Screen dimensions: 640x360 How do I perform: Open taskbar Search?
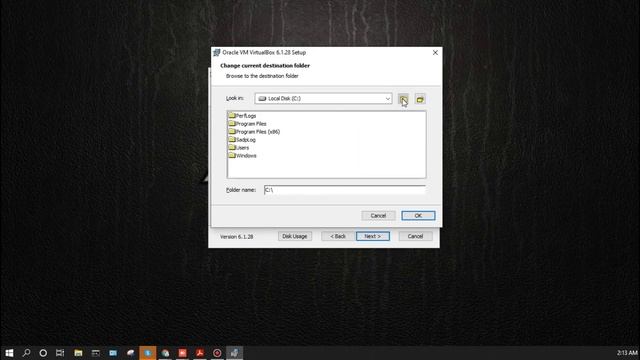(26, 353)
